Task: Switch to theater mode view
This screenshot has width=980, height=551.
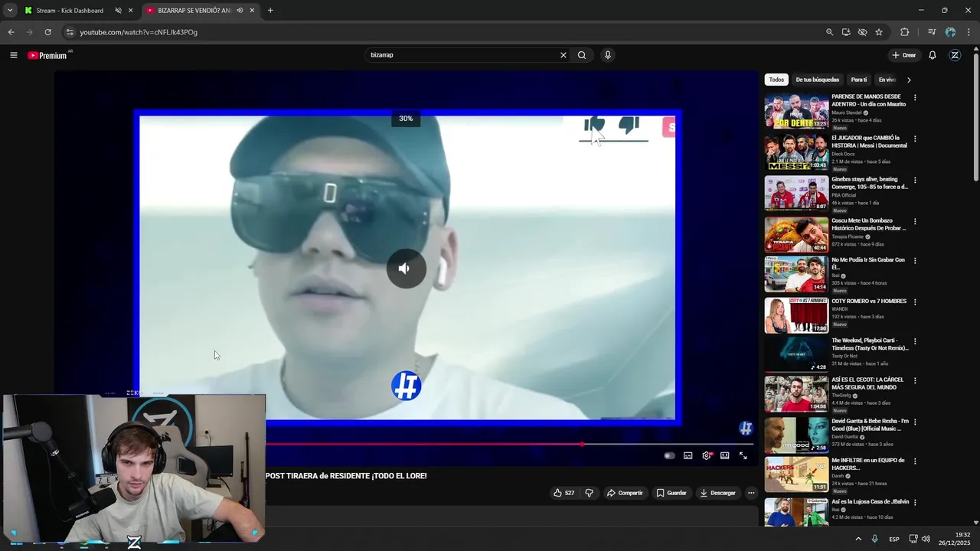Action: click(725, 455)
